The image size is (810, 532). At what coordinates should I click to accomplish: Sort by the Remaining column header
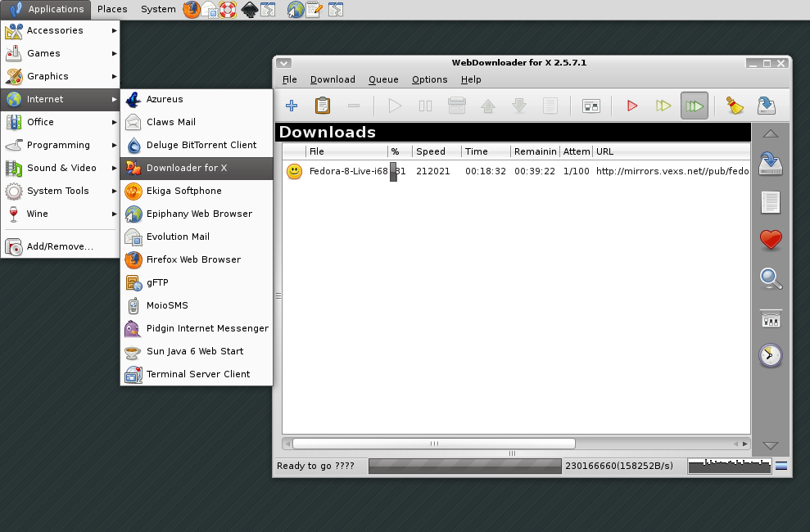(535, 151)
